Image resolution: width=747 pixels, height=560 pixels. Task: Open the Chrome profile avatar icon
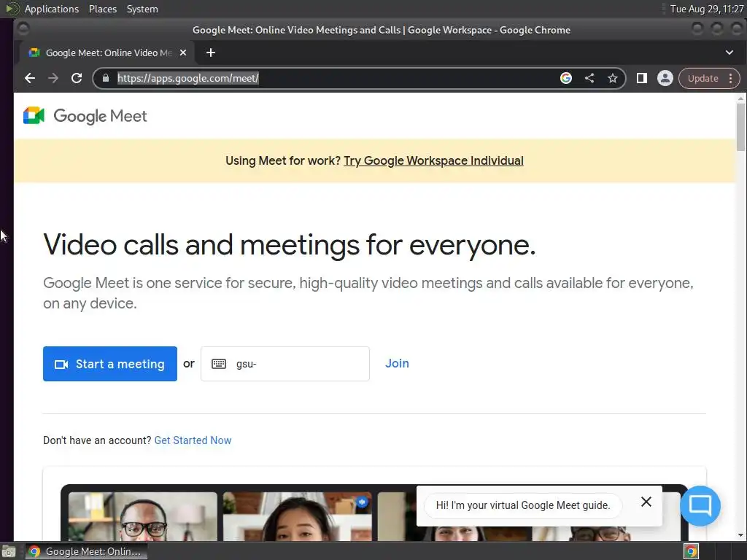coord(665,78)
